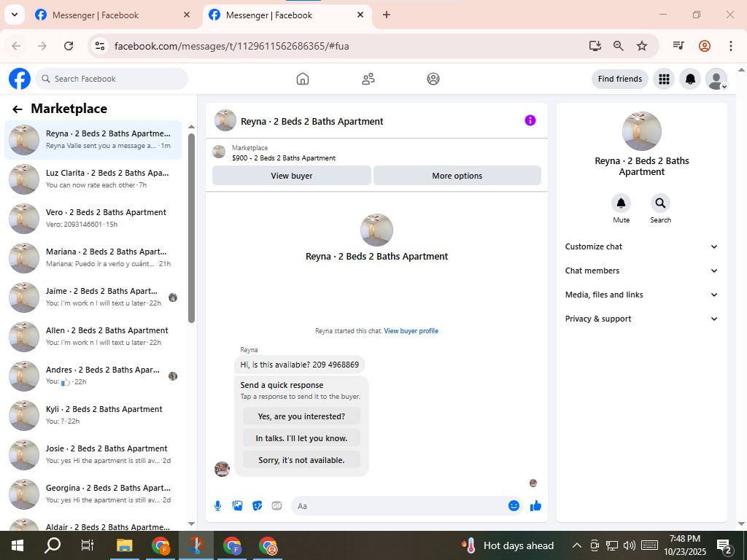
Task: Open the Chrome zoom magnifier icon
Action: coord(619,46)
